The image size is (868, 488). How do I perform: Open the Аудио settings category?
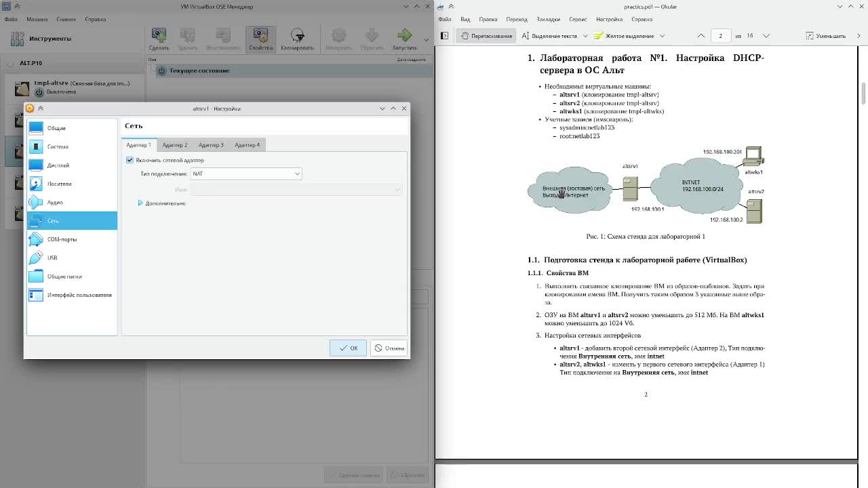[x=72, y=202]
